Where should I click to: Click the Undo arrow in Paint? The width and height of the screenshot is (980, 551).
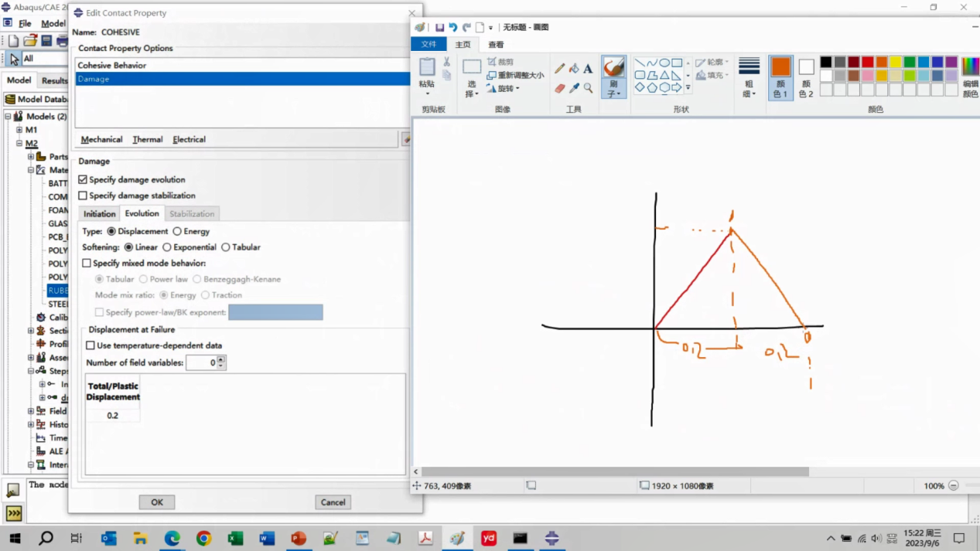[453, 27]
